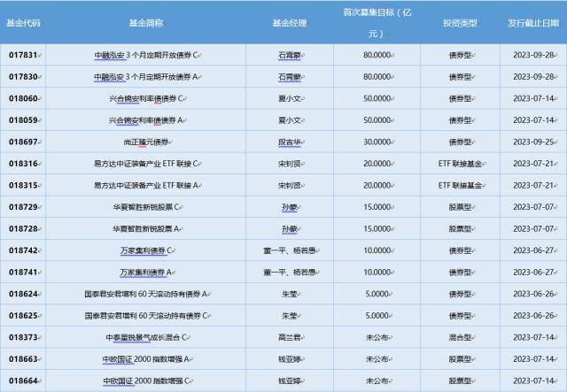The image size is (567, 392).
Task: Click manager 夏小文 in row 018060
Action: [290, 98]
